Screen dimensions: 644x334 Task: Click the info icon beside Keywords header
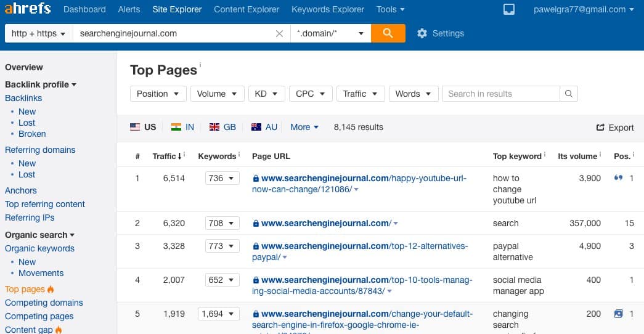[x=239, y=155]
